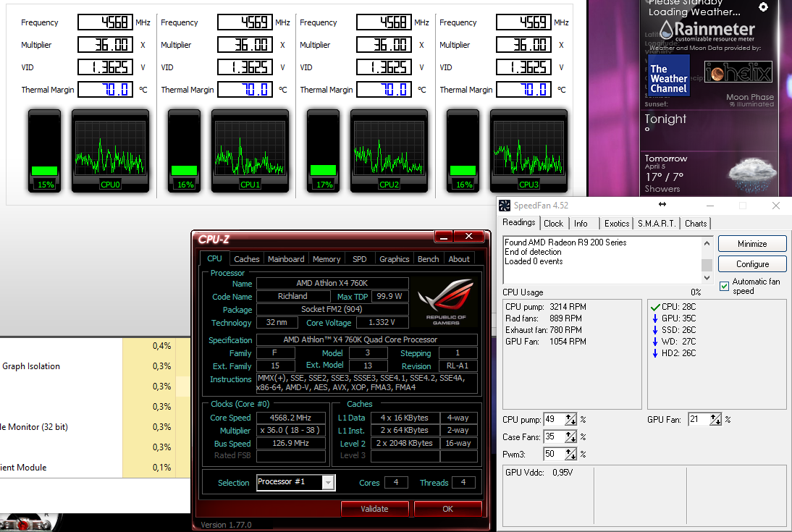Open the Processor #1 selection dropdown

point(329,483)
